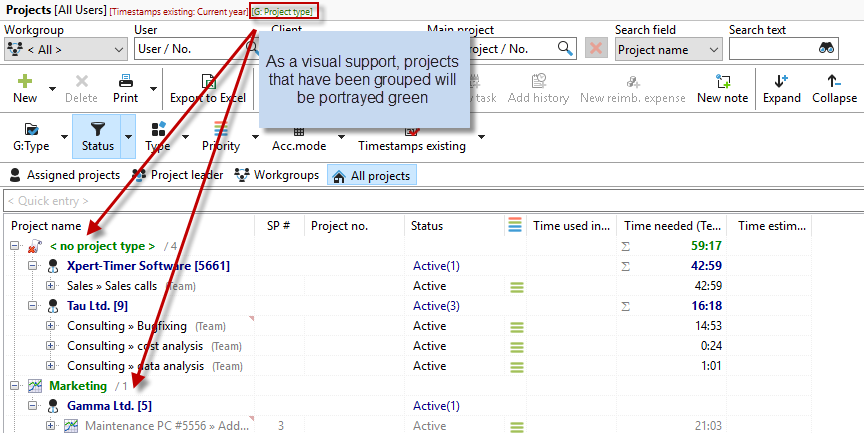
Task: Click the New note icon
Action: [x=722, y=87]
